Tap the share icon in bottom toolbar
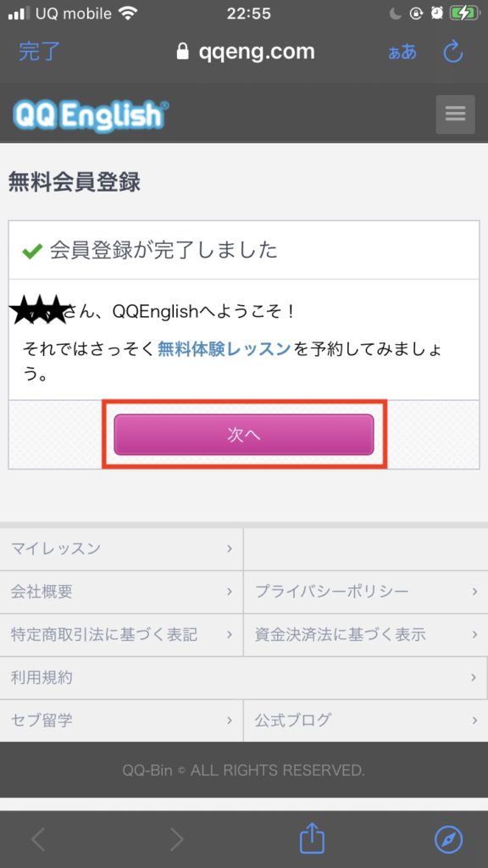 coord(312,838)
